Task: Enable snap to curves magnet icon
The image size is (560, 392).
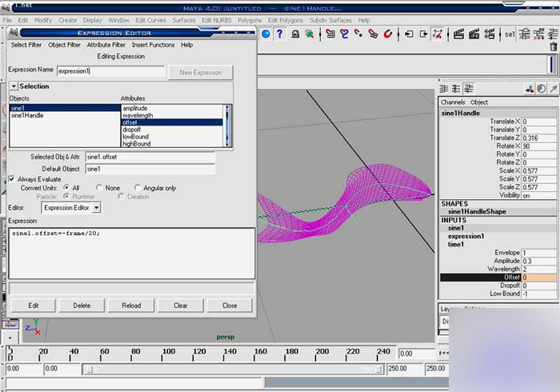Action: tap(344, 34)
